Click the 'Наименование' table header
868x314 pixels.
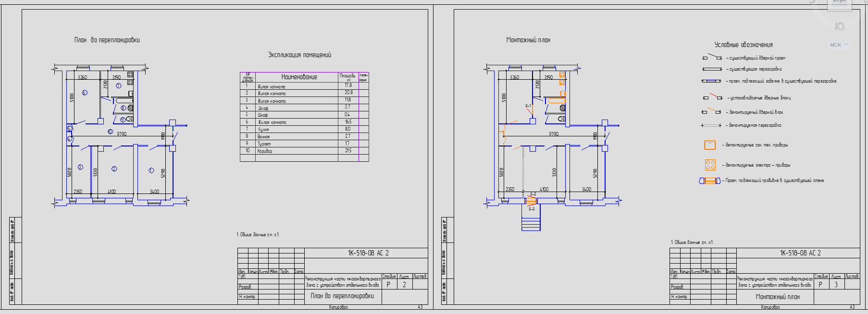tap(299, 77)
